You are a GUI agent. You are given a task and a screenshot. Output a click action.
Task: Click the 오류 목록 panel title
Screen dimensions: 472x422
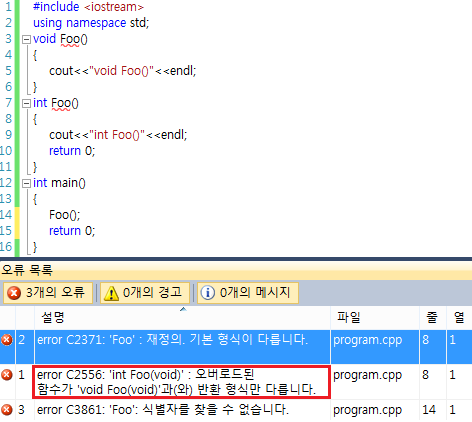click(27, 270)
